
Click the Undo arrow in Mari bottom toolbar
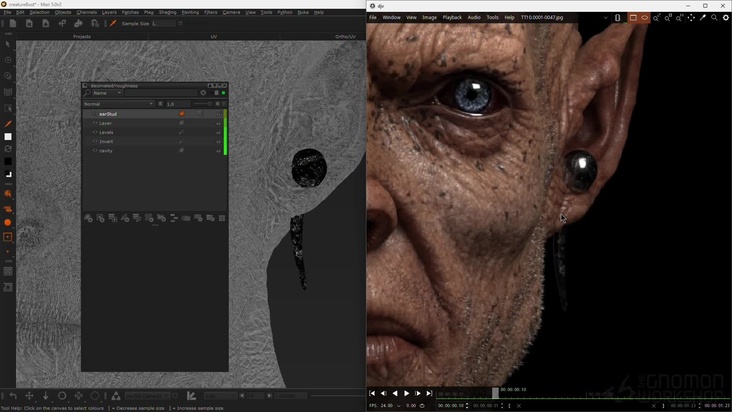[x=13, y=396]
